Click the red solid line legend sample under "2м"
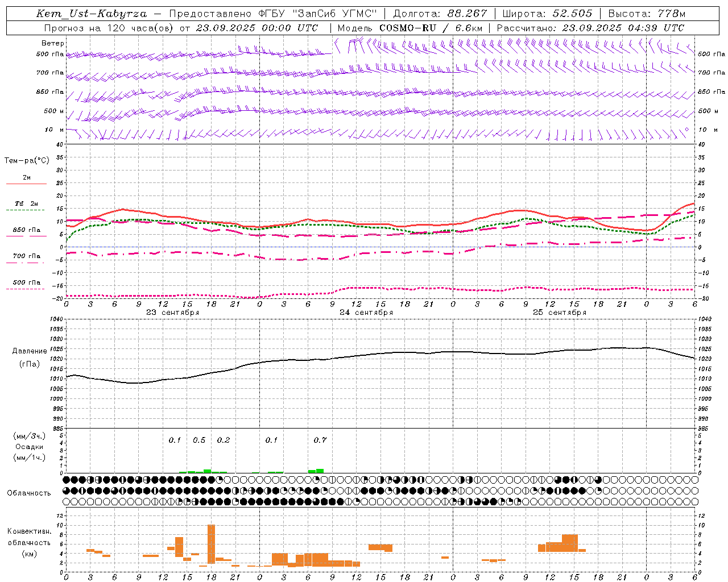 coord(26,184)
